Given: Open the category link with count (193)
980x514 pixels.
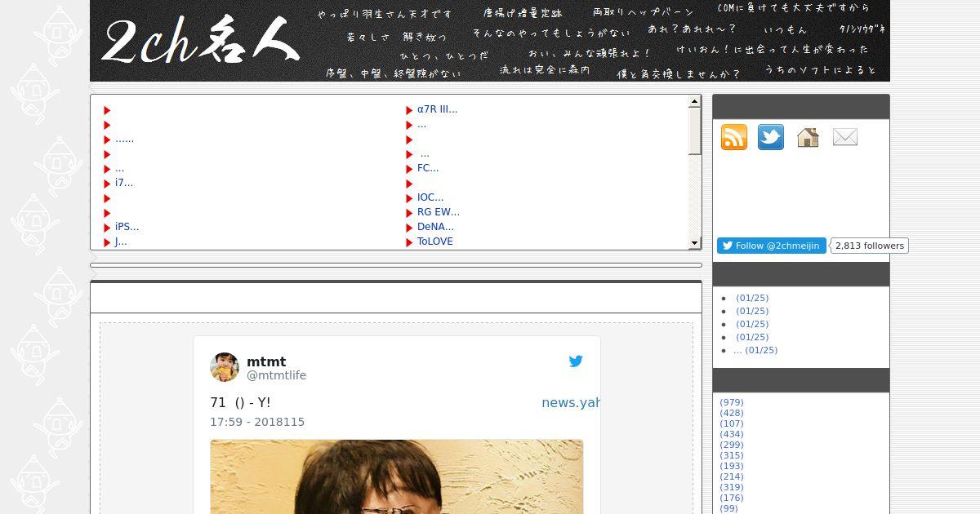Looking at the screenshot, I should (732, 466).
